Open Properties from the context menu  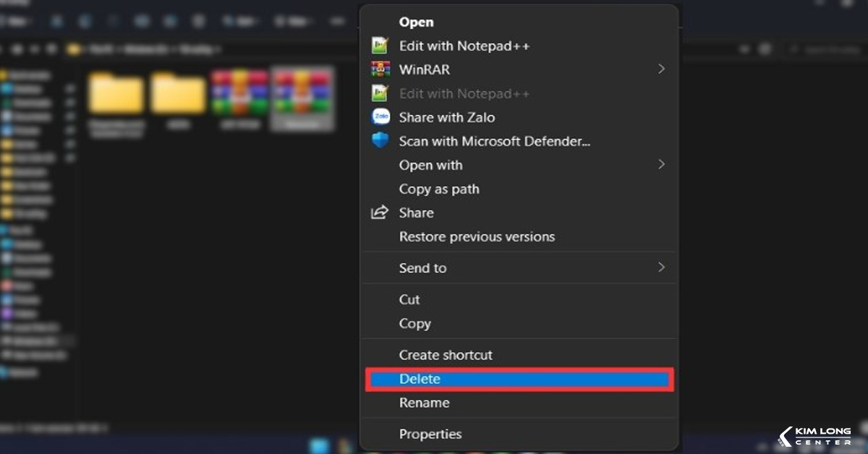click(430, 434)
